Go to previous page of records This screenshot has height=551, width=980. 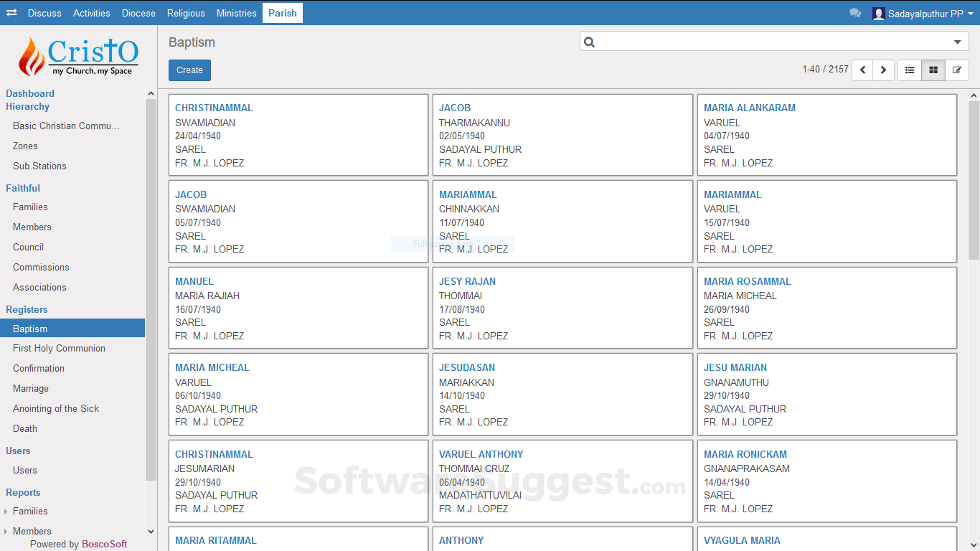862,70
